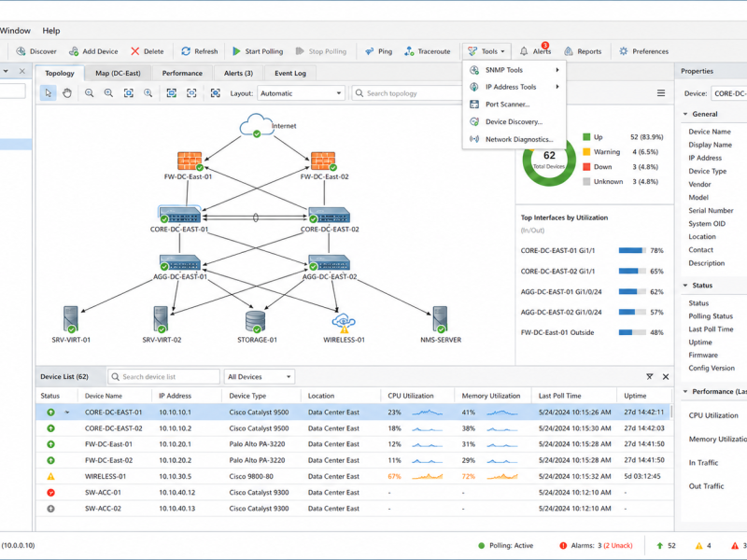Open Alerts bell in toolbar
747x560 pixels.
pyautogui.click(x=535, y=51)
